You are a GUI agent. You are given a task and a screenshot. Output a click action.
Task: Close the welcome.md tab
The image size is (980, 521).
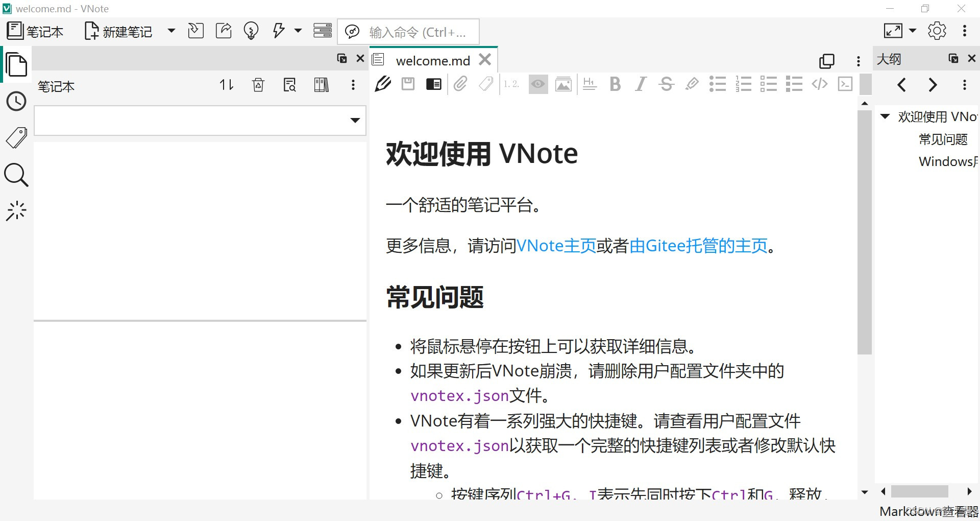[485, 60]
